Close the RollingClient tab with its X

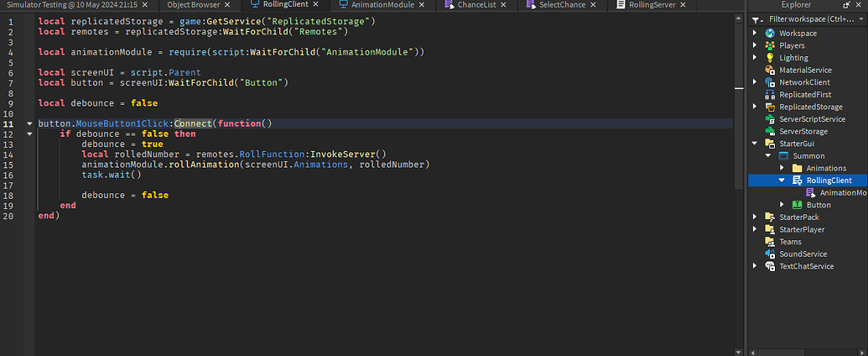tap(315, 4)
